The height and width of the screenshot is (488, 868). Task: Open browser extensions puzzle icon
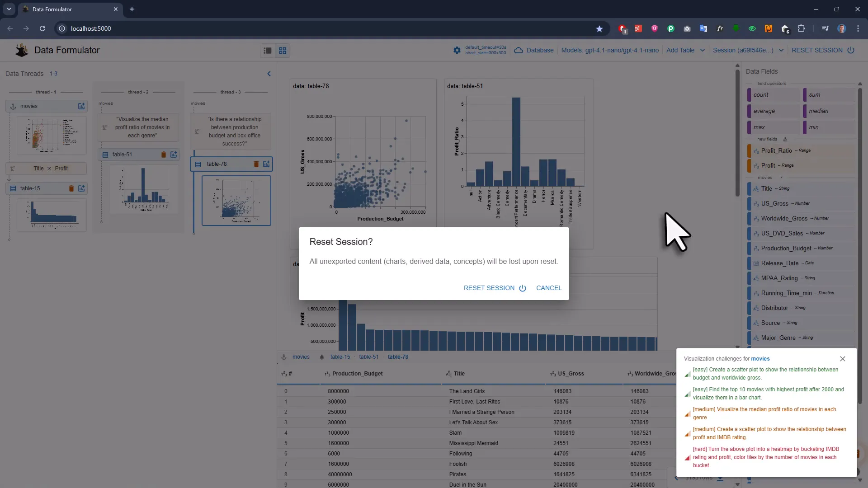pos(801,28)
